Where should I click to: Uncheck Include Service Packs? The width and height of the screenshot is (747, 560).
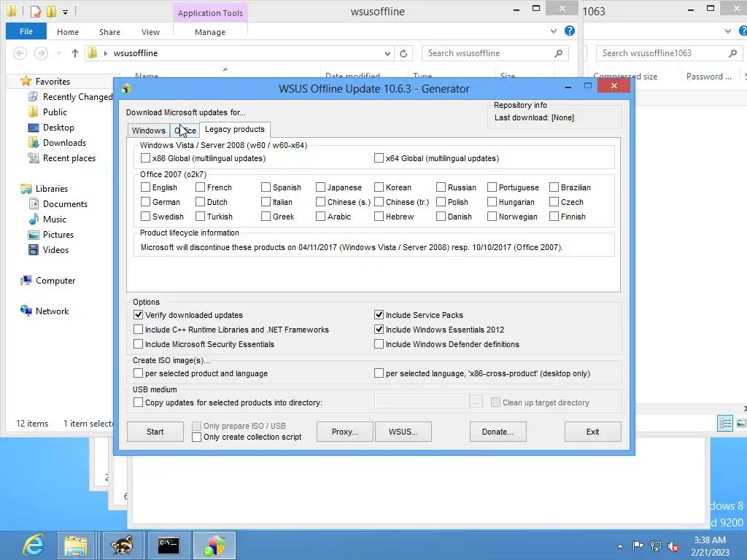pos(379,315)
